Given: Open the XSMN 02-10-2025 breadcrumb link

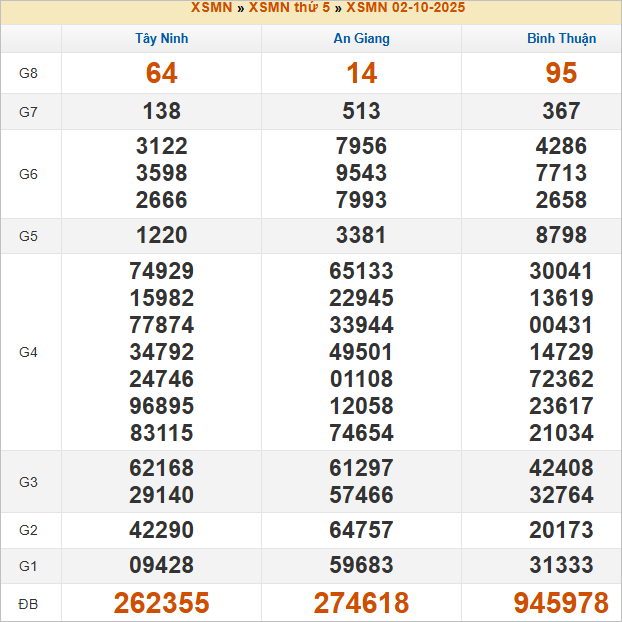Looking at the screenshot, I should 405,8.
